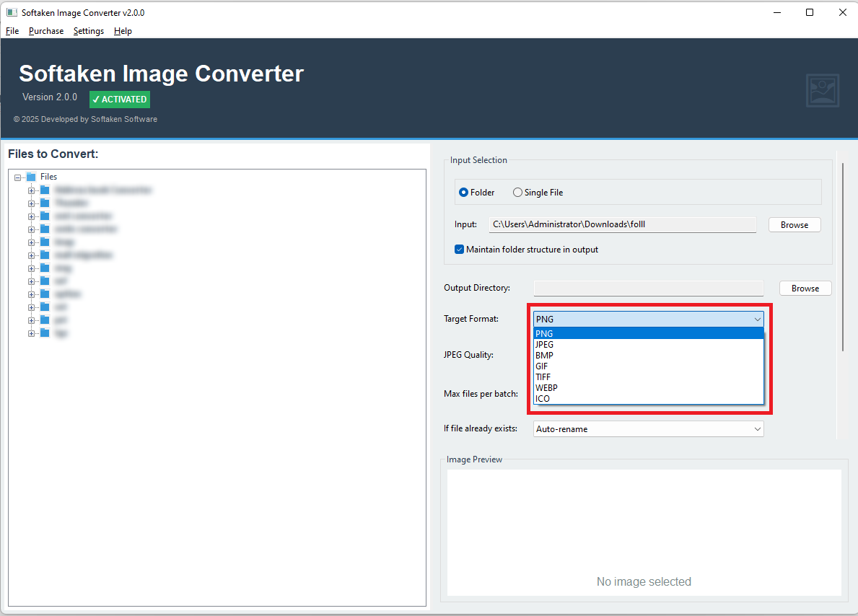
Task: Click the Softaken Image Converter banner title
Action: point(162,74)
